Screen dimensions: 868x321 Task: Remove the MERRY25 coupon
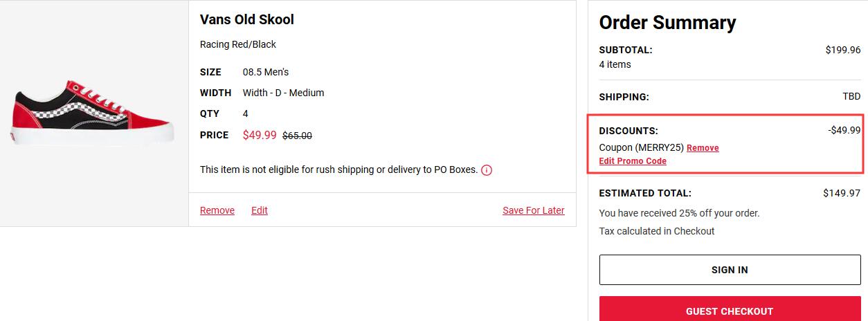703,148
